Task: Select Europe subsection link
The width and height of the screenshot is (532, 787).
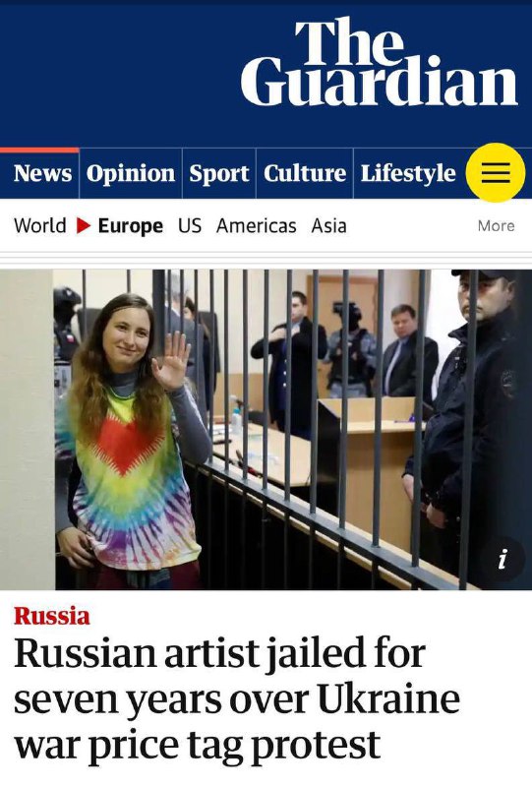Action: click(131, 226)
